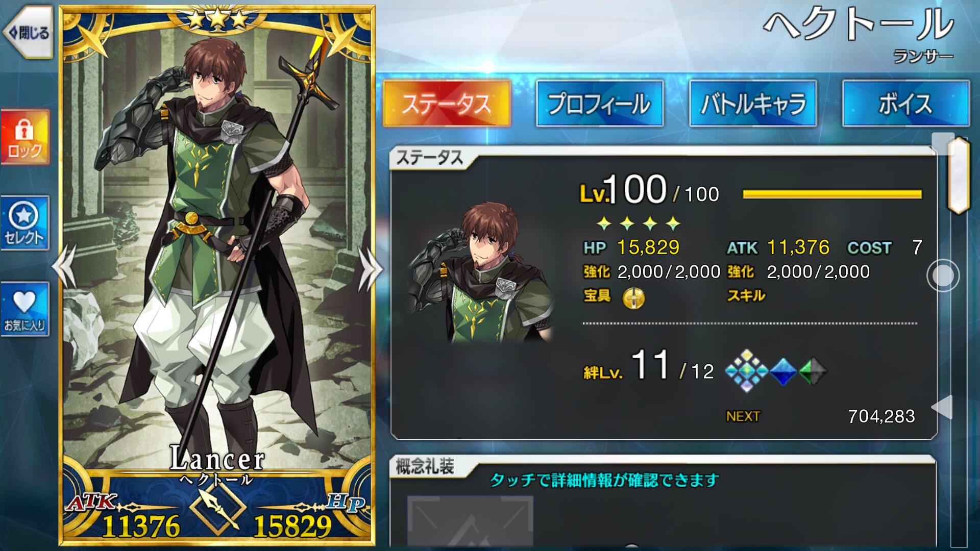Click the circular button on right edge
This screenshot has height=551, width=980.
pyautogui.click(x=943, y=275)
